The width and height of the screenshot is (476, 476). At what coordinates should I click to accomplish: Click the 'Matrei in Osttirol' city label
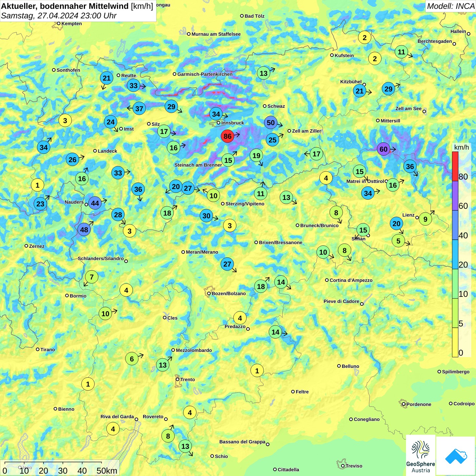click(x=365, y=181)
